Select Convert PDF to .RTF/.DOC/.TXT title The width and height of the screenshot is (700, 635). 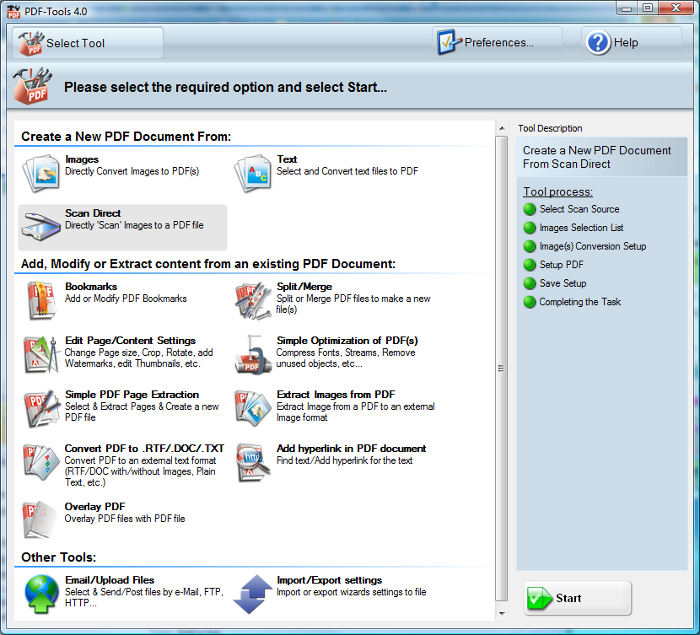pos(144,448)
